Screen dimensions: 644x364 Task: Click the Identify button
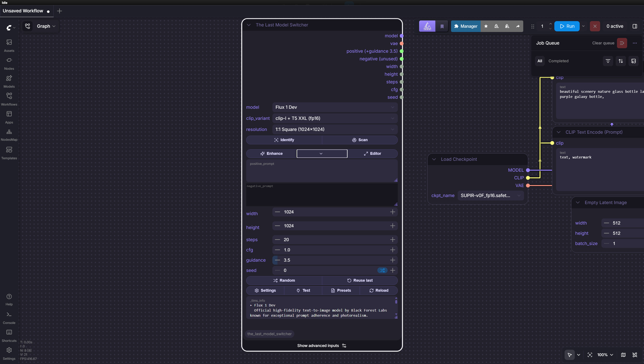point(284,140)
